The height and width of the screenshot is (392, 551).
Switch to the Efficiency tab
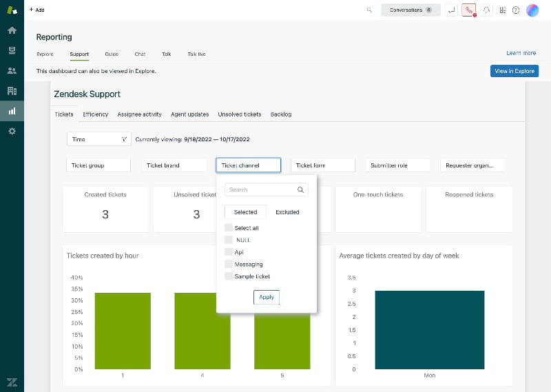[95, 114]
